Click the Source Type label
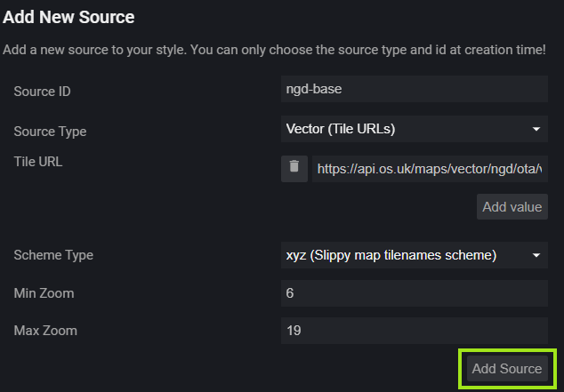The image size is (564, 392). (x=50, y=131)
